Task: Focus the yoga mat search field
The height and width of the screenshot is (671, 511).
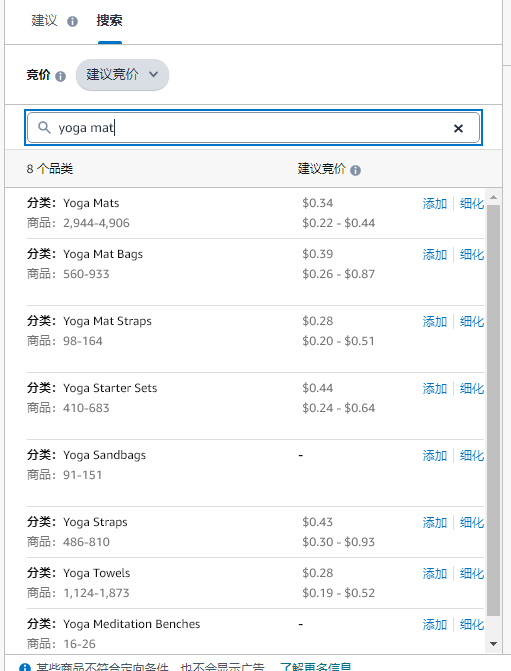Action: click(253, 128)
